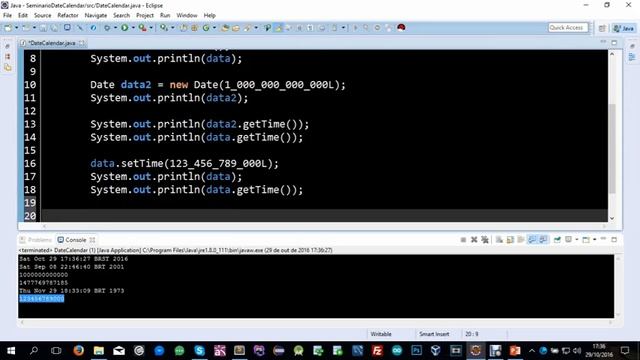Screen dimensions: 640x360
Task: Expand the New file dropdown arrow
Action: [x=16, y=28]
